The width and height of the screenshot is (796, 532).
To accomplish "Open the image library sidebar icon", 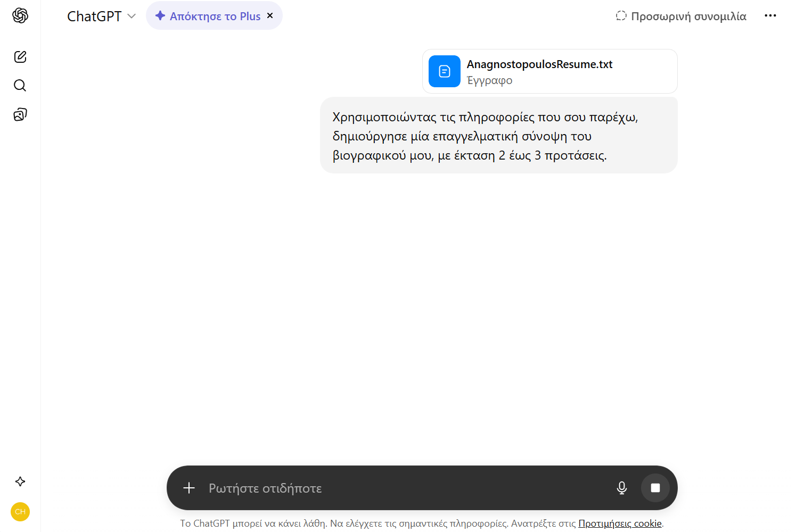I will 20,114.
